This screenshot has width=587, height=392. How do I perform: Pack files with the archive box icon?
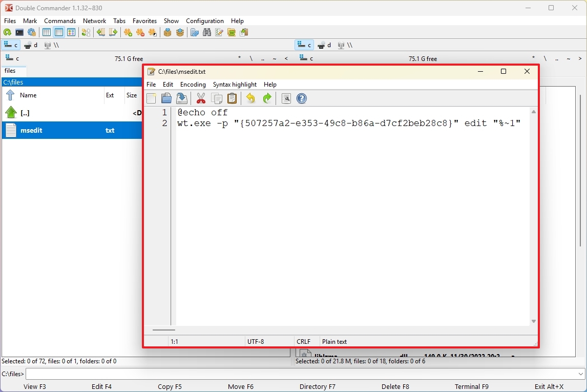tap(167, 32)
